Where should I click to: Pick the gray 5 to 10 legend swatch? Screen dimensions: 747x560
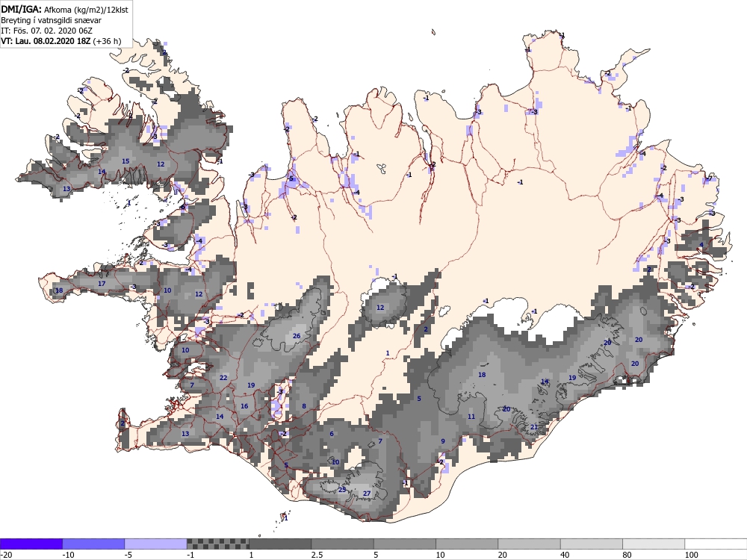tap(405, 544)
